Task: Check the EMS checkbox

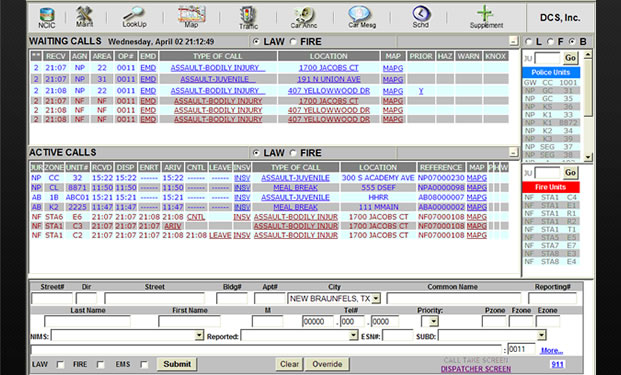Action: (x=144, y=364)
